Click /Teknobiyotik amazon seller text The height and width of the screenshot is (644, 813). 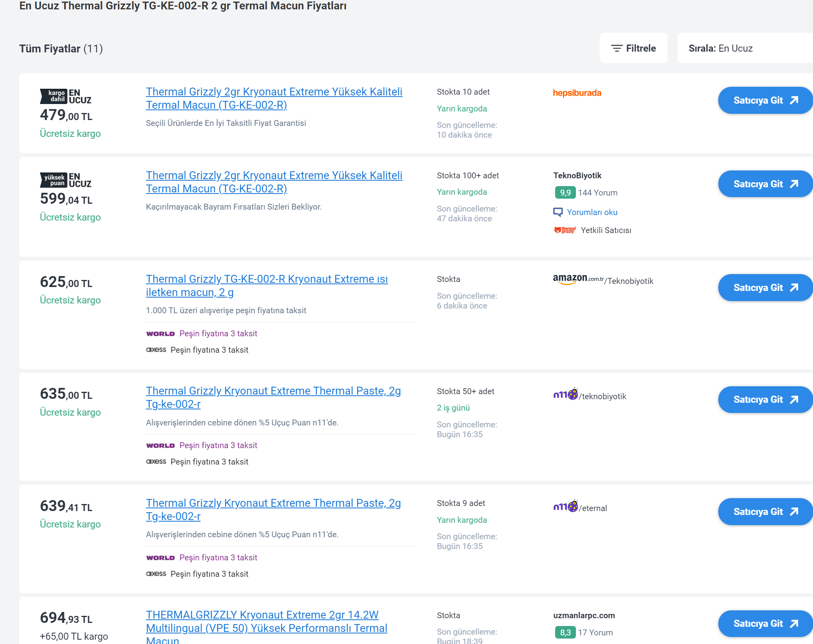click(x=629, y=281)
